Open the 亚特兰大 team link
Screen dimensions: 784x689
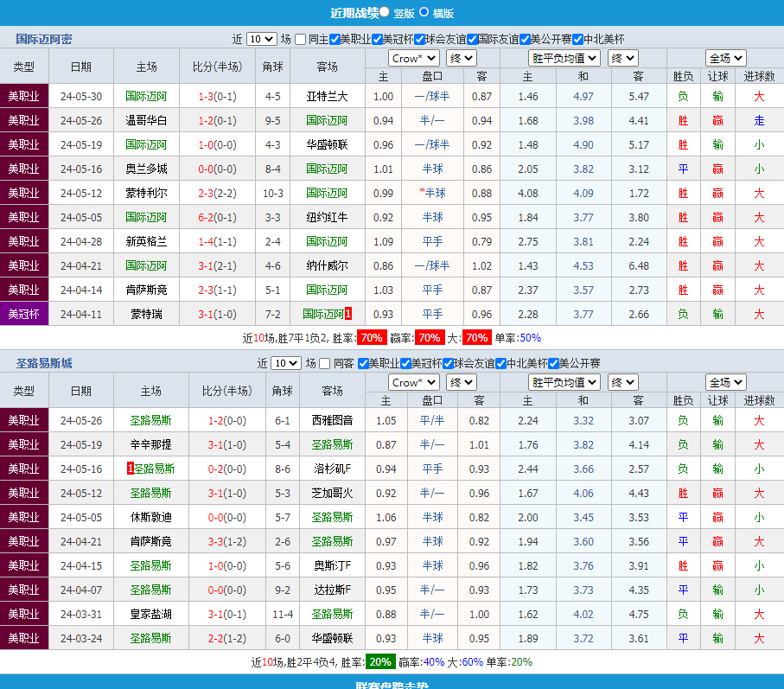327,96
